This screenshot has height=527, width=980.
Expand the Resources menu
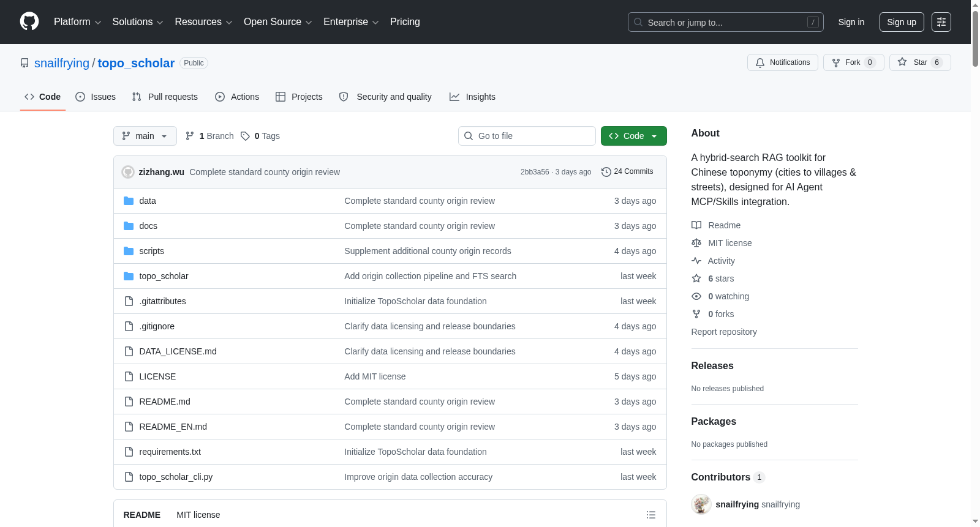tap(203, 22)
